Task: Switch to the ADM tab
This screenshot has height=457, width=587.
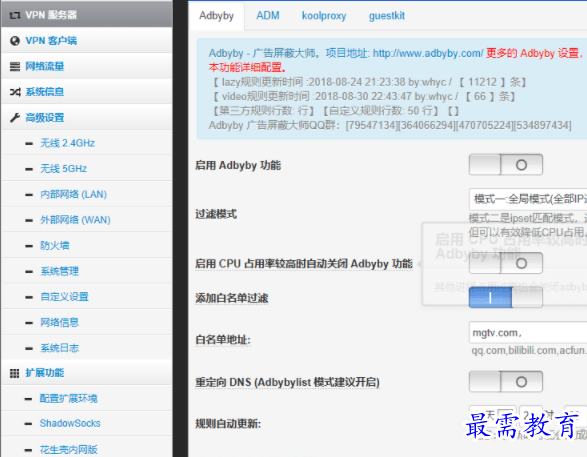Action: 268,16
